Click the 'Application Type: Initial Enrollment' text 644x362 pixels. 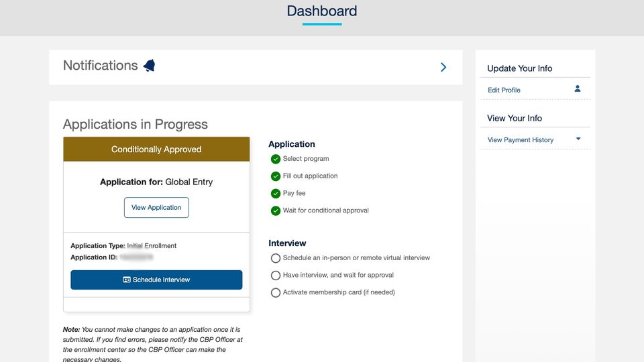tap(123, 245)
